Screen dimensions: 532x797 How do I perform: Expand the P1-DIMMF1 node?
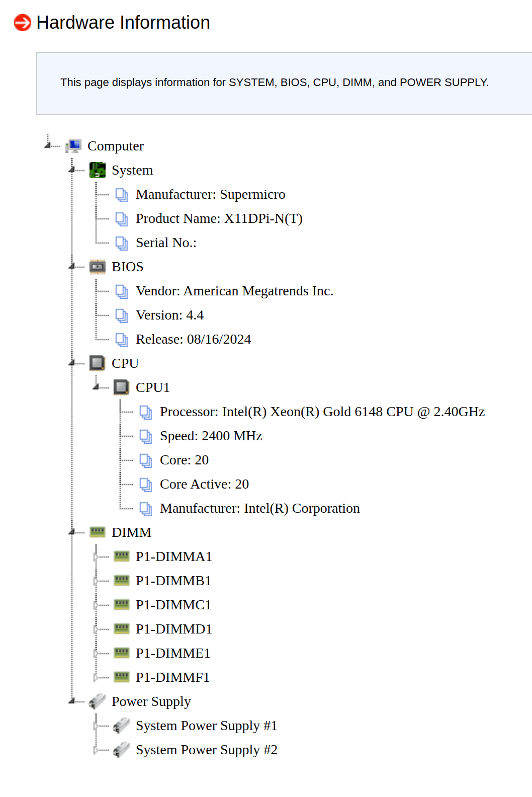96,677
